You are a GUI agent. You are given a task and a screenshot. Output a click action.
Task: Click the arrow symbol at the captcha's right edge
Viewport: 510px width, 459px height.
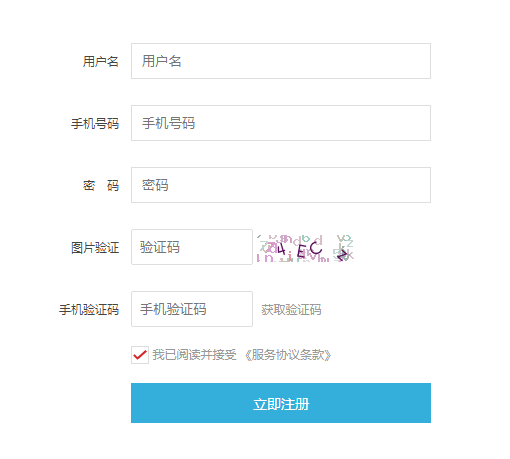(343, 254)
